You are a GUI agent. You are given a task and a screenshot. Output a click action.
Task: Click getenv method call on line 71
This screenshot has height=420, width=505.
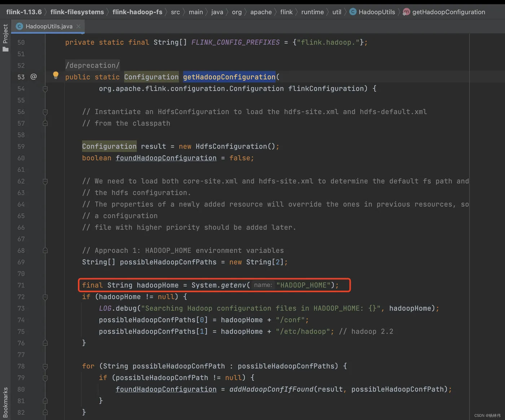(233, 285)
